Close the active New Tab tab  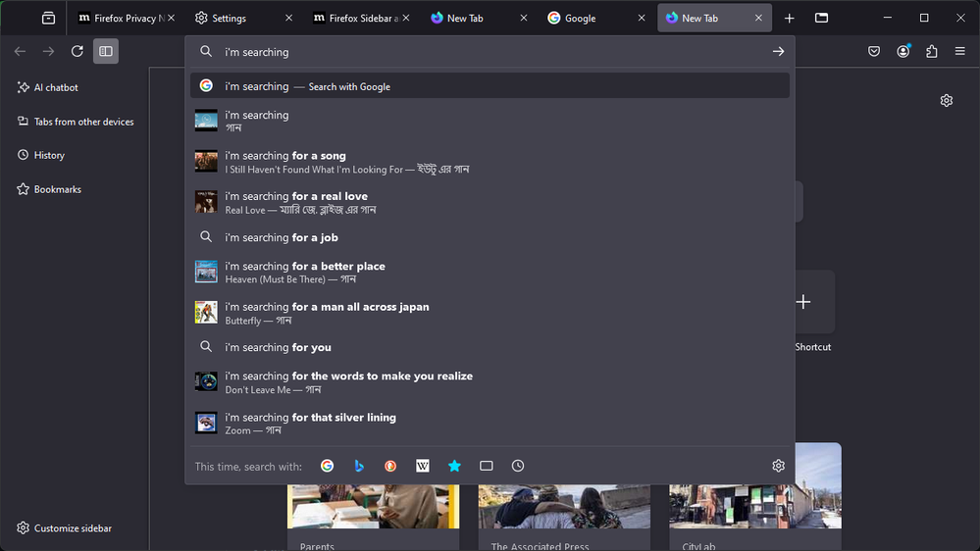(758, 18)
